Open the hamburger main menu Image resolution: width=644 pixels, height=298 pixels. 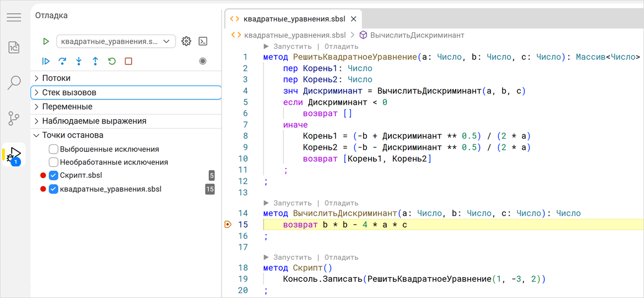coord(14,17)
